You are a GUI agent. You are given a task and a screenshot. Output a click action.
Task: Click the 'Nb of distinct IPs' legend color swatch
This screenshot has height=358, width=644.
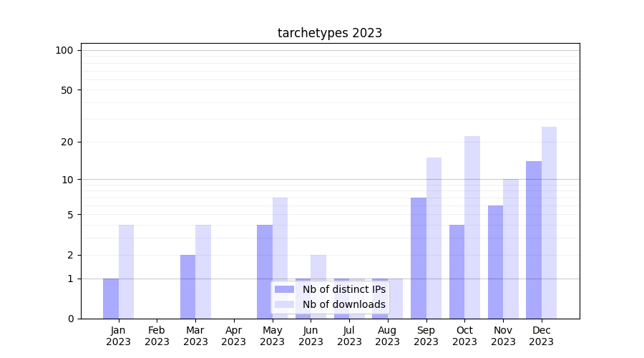click(x=284, y=289)
